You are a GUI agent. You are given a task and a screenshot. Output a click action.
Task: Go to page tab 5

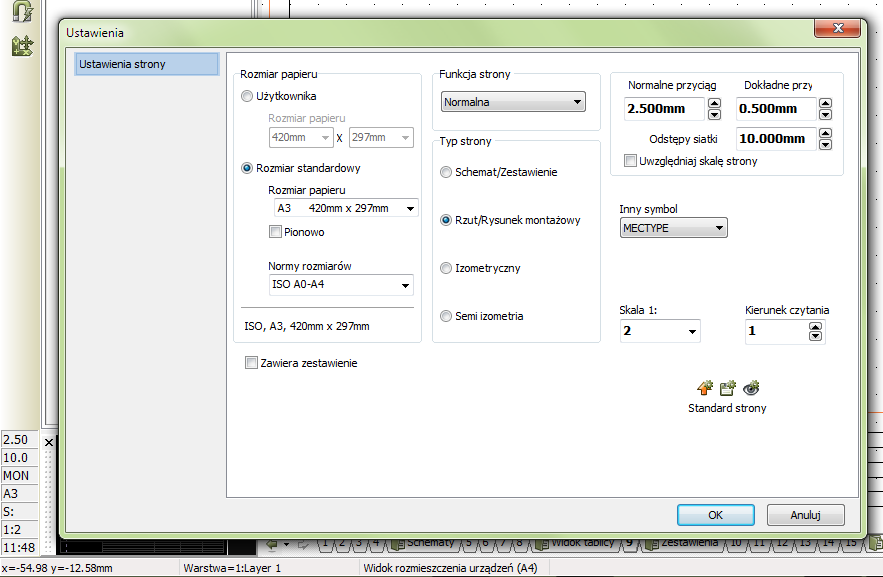pos(469,544)
